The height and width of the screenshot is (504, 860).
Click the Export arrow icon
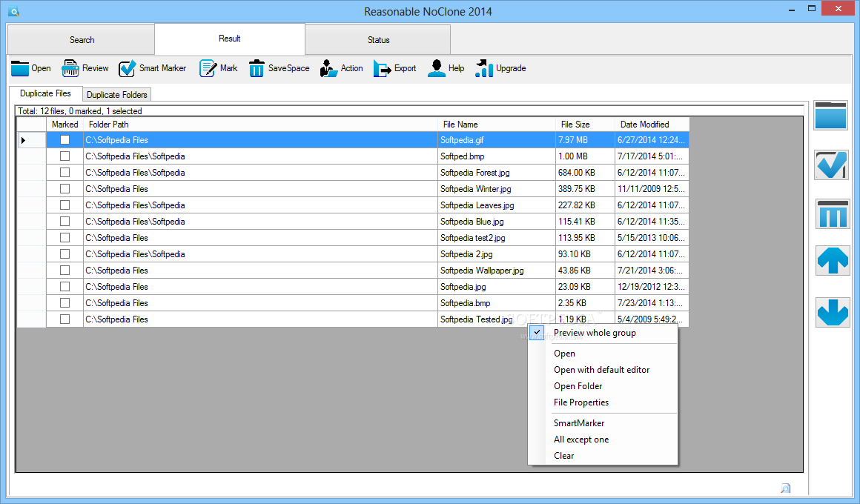[382, 68]
